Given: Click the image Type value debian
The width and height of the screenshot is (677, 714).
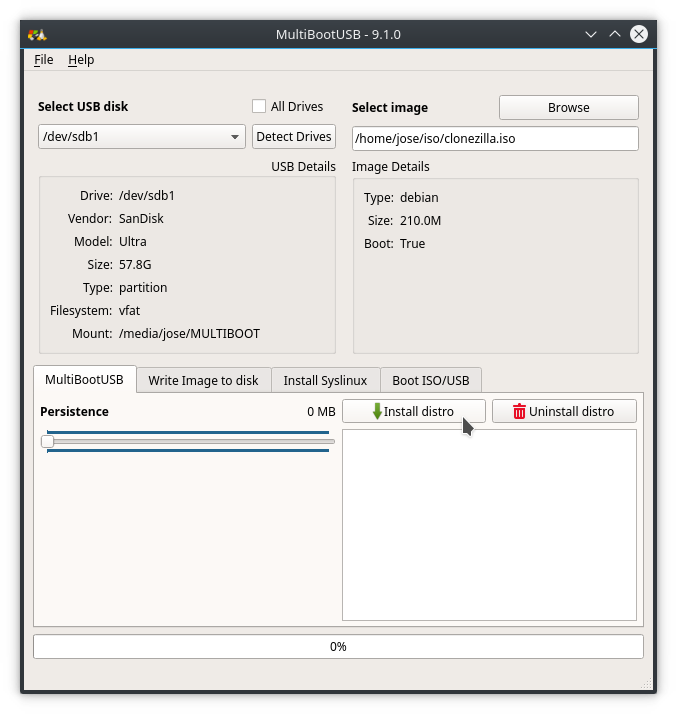Looking at the screenshot, I should [419, 198].
